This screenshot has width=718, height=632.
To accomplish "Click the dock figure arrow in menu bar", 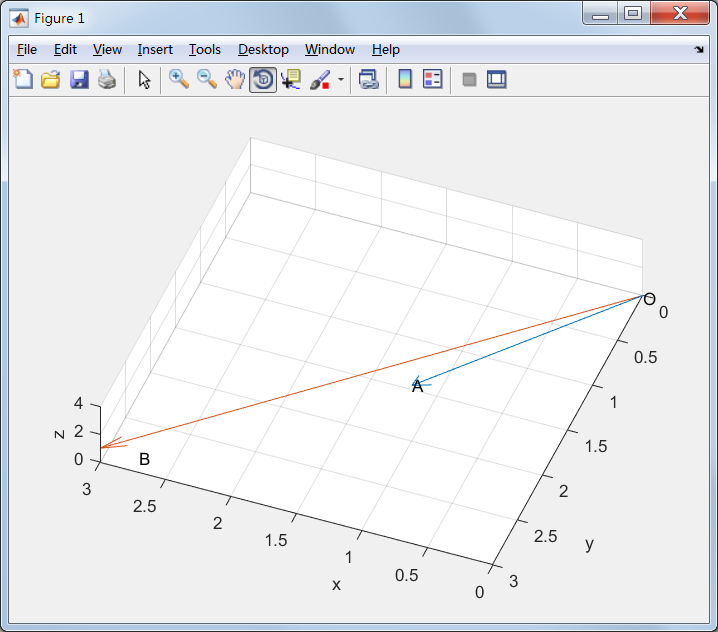I will click(699, 49).
